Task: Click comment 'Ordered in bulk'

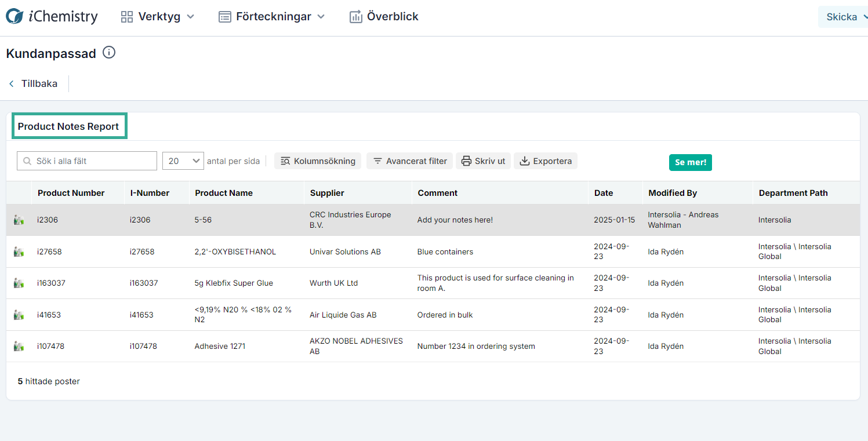Action: (x=445, y=315)
